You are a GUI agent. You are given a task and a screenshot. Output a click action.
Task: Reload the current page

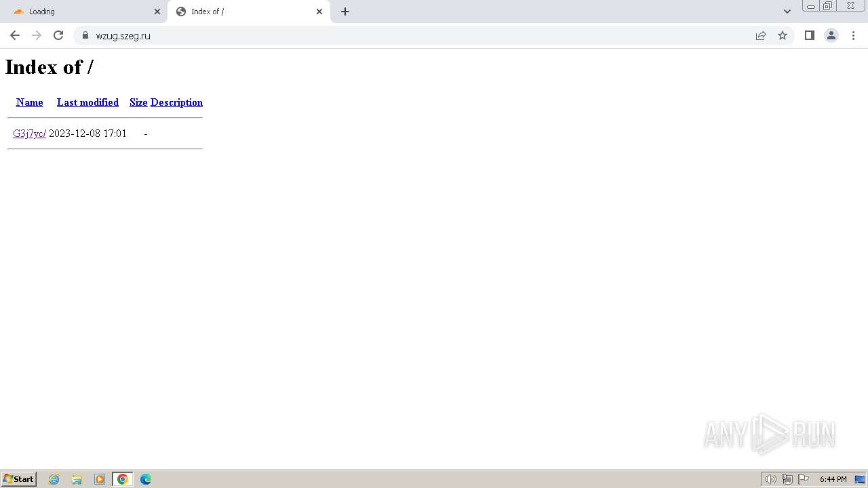click(58, 35)
